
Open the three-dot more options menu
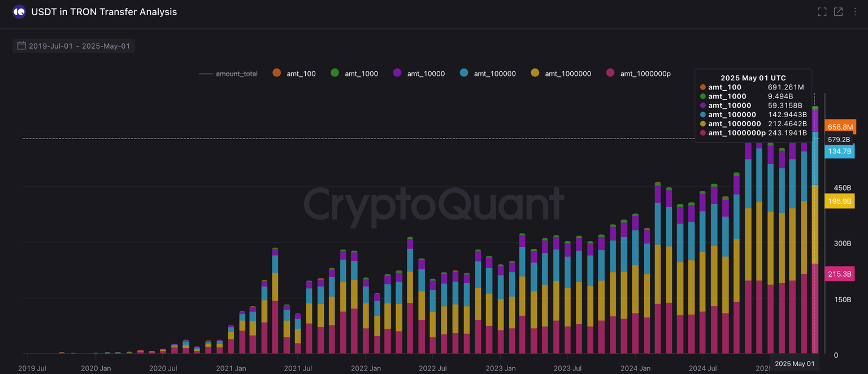(854, 12)
